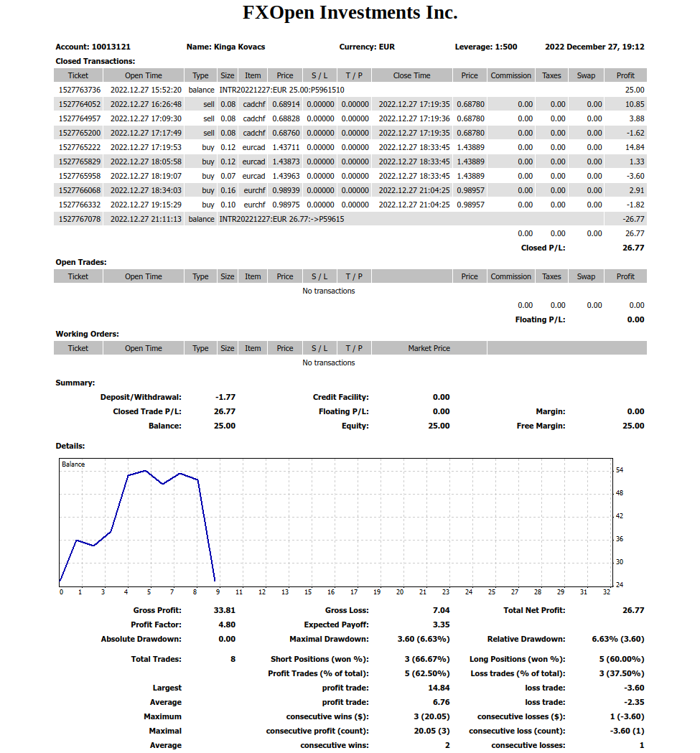
Task: Click ticket 1527764052 cell
Action: tap(80, 104)
